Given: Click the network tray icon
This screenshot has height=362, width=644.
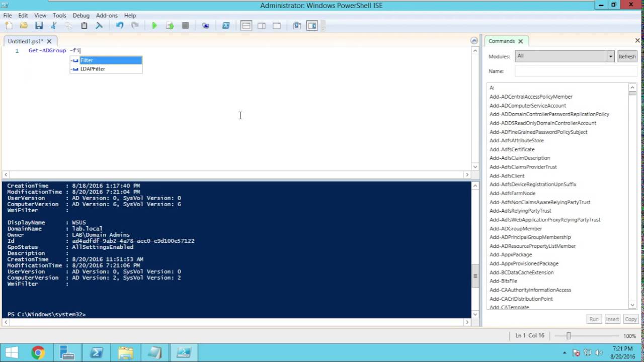Looking at the screenshot, I should pyautogui.click(x=588, y=353).
